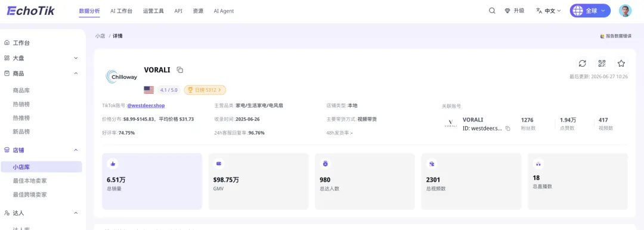Open the 日榜 5312 ranking badge

click(x=205, y=90)
